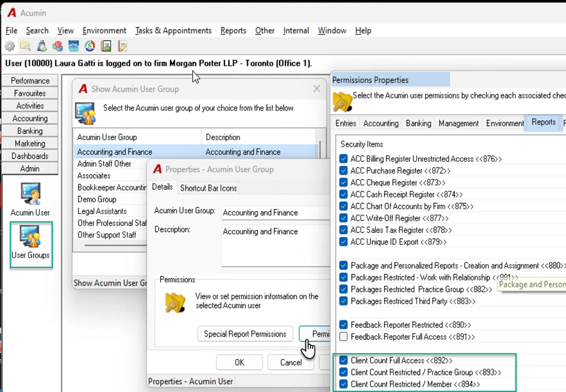Click OK in Properties dialog
This screenshot has width=566, height=392.
coord(239,362)
